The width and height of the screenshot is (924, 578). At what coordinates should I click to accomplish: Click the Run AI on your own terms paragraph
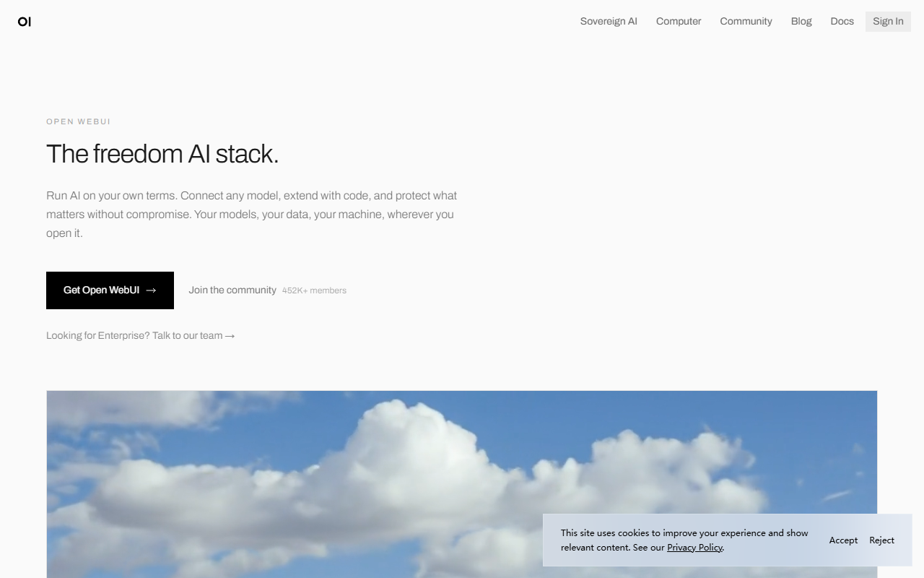click(252, 215)
